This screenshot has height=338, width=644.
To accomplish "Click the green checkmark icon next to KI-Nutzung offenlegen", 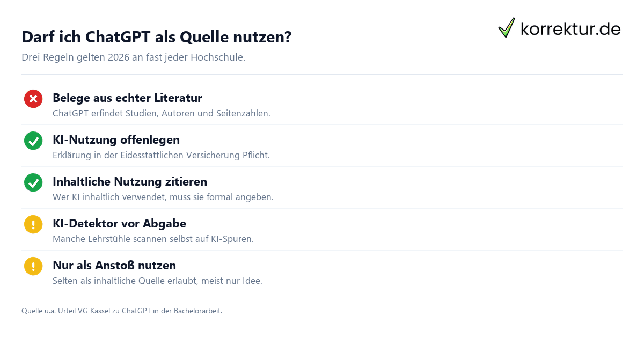I will coord(33,141).
